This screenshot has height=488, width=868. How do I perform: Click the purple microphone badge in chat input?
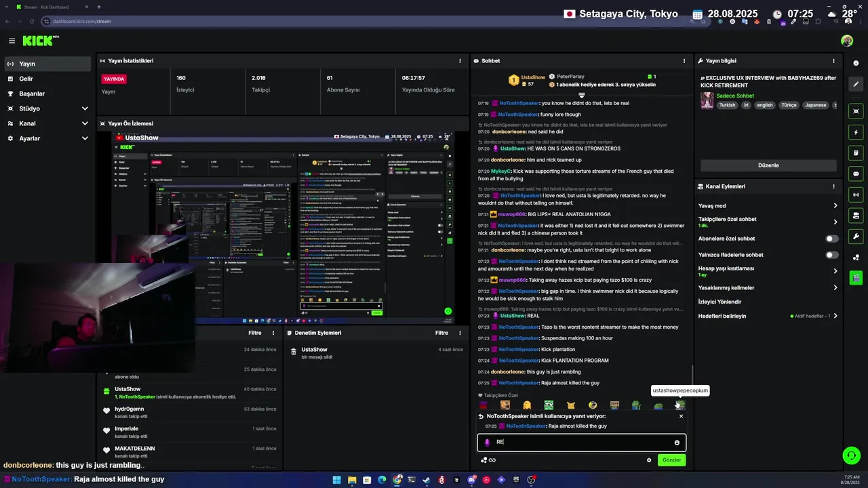(487, 443)
